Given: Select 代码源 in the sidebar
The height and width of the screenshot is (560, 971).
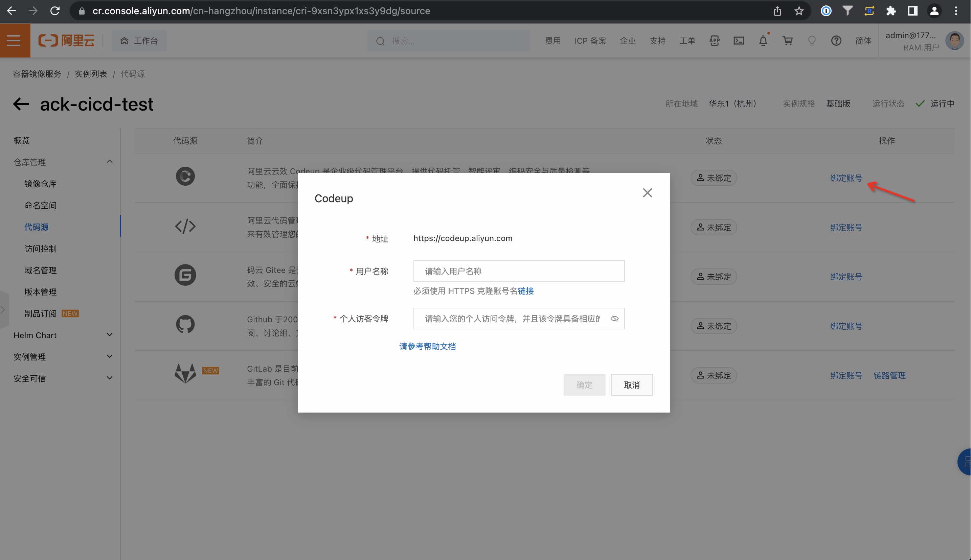Looking at the screenshot, I should tap(37, 227).
